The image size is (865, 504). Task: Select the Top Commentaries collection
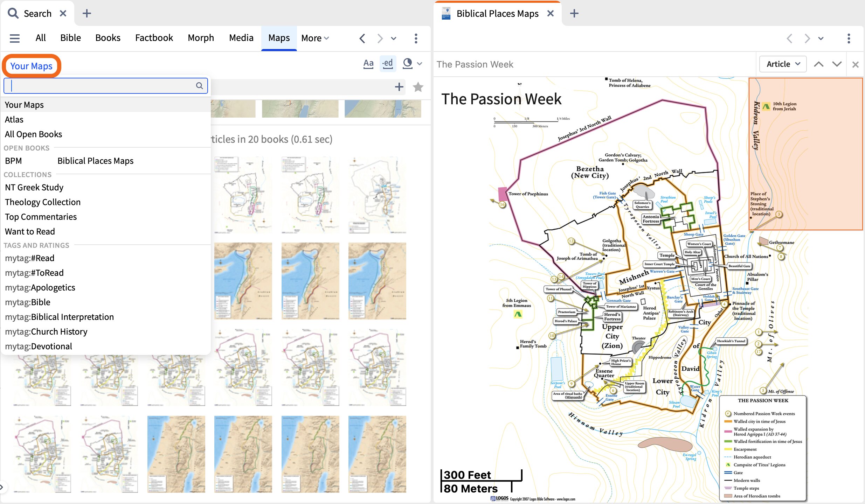(106, 217)
